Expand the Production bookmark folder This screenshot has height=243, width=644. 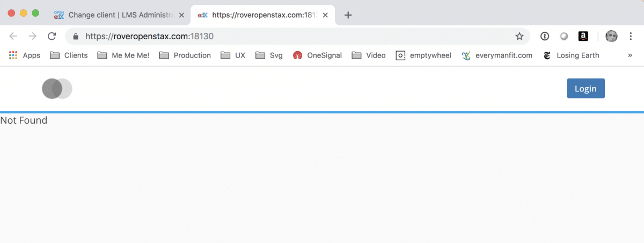click(185, 55)
